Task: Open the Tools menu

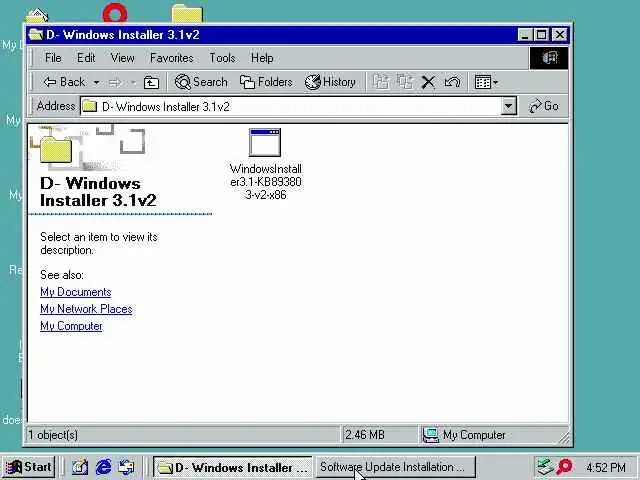Action: (x=222, y=58)
